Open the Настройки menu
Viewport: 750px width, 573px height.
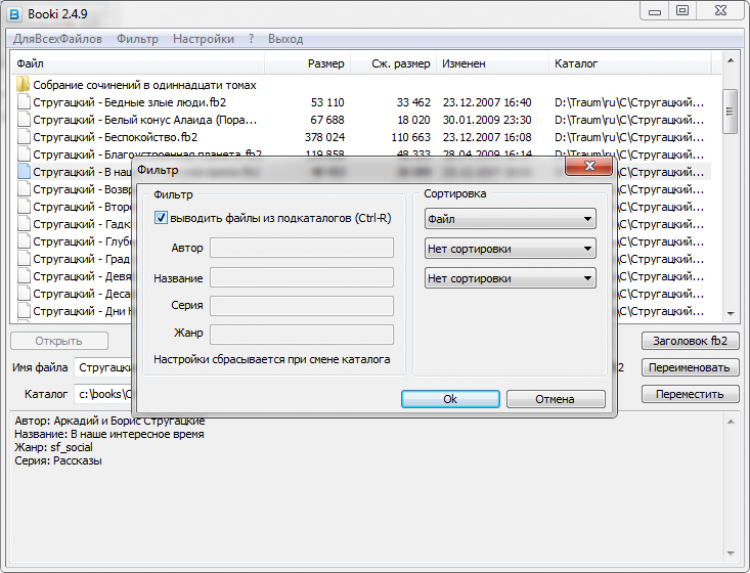(203, 39)
